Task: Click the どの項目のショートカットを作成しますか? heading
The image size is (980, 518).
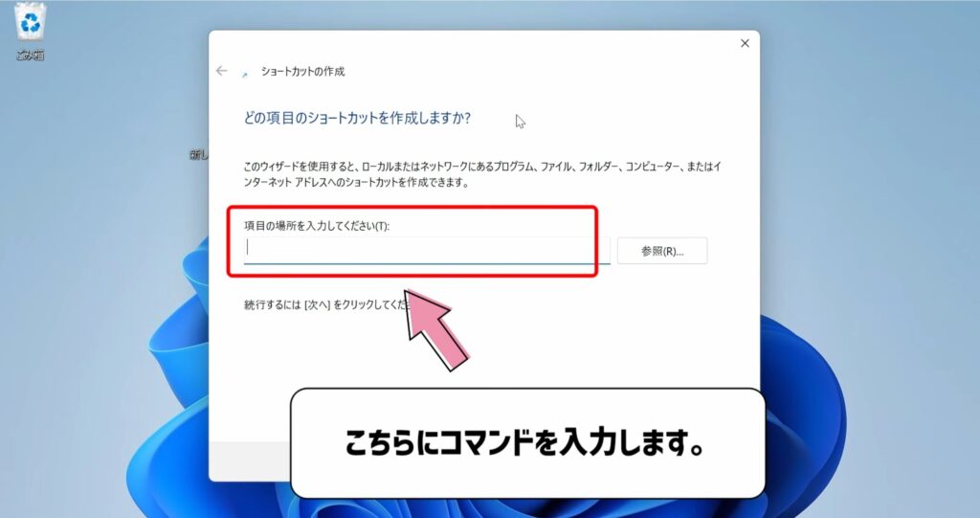Action: [x=357, y=118]
